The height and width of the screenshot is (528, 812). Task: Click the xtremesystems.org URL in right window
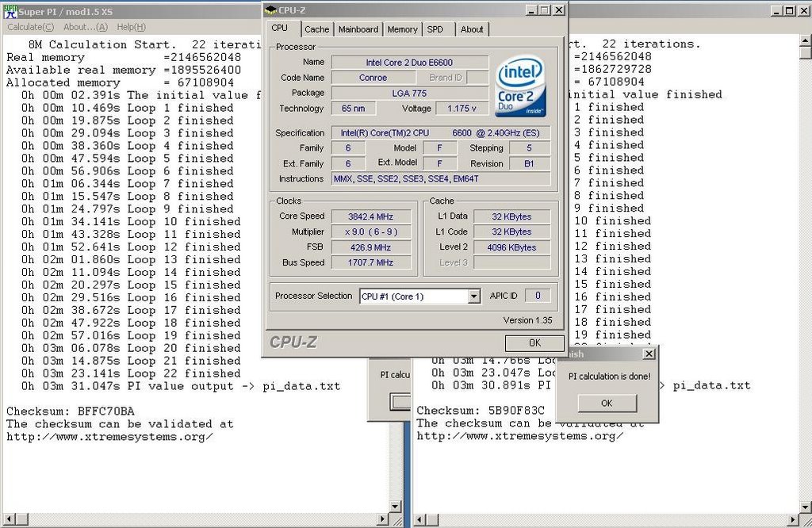520,436
